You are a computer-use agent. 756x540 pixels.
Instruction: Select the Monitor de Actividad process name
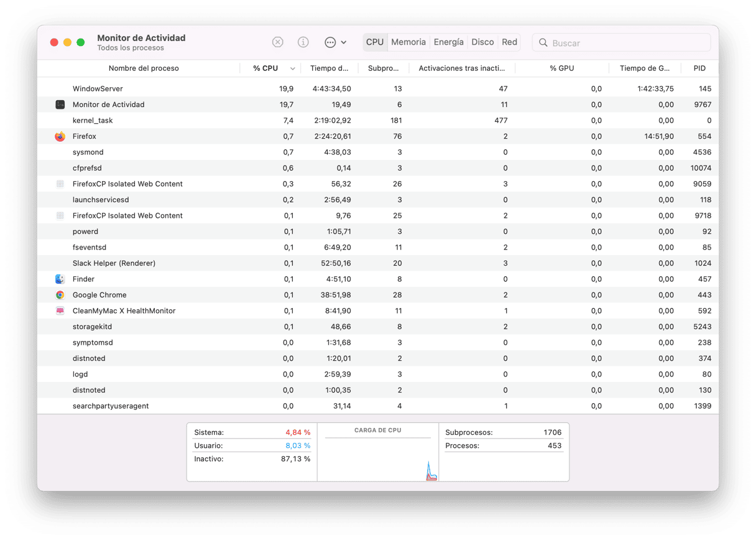point(108,105)
